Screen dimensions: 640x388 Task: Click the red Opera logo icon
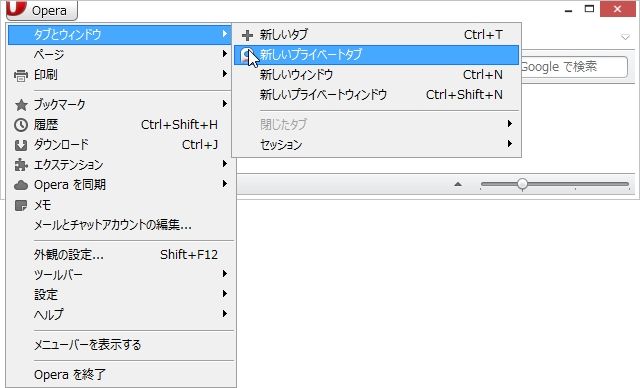16,8
